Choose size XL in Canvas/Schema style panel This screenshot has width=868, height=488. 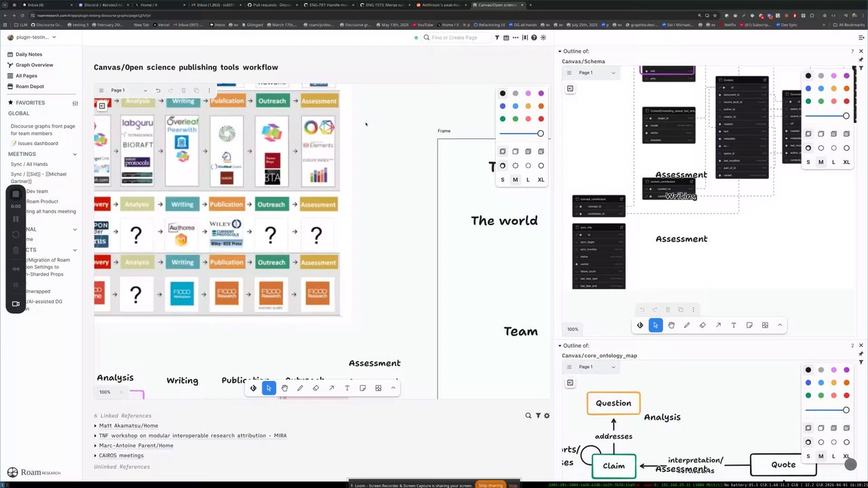pos(846,162)
